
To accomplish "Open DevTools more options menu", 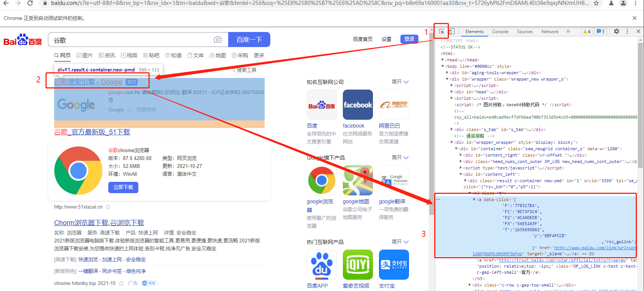I will click(627, 31).
